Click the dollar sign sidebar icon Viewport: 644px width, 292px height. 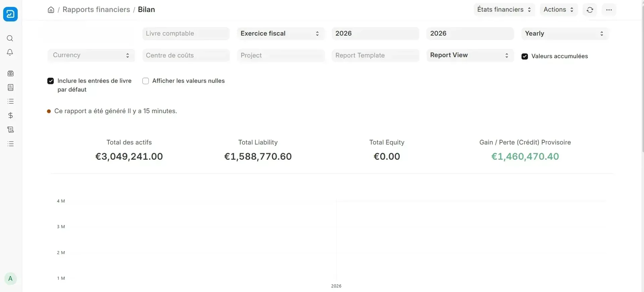tap(10, 115)
